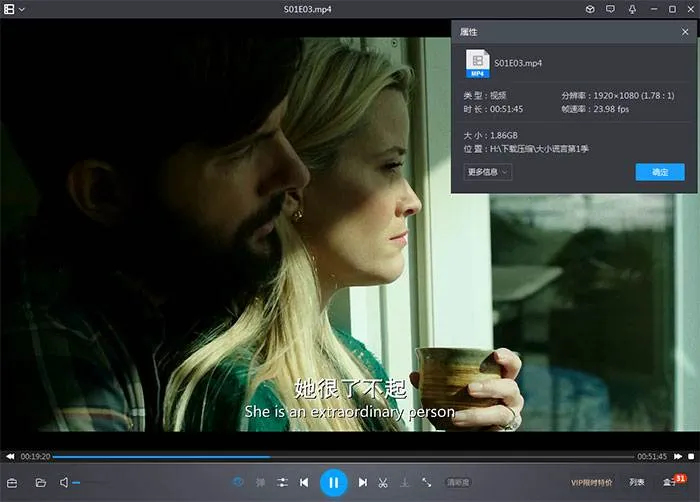Image resolution: width=700 pixels, height=502 pixels.
Task: Close the 属性 properties dialog
Action: point(685,32)
